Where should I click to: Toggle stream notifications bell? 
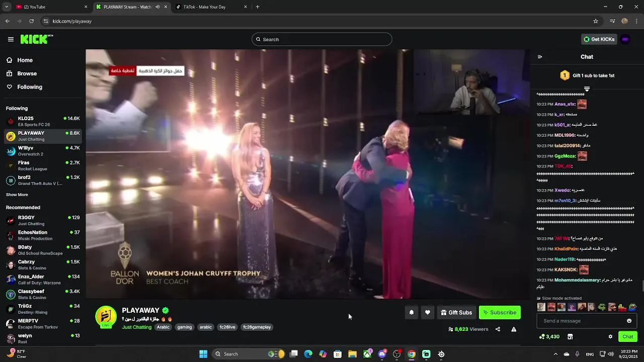[412, 312]
